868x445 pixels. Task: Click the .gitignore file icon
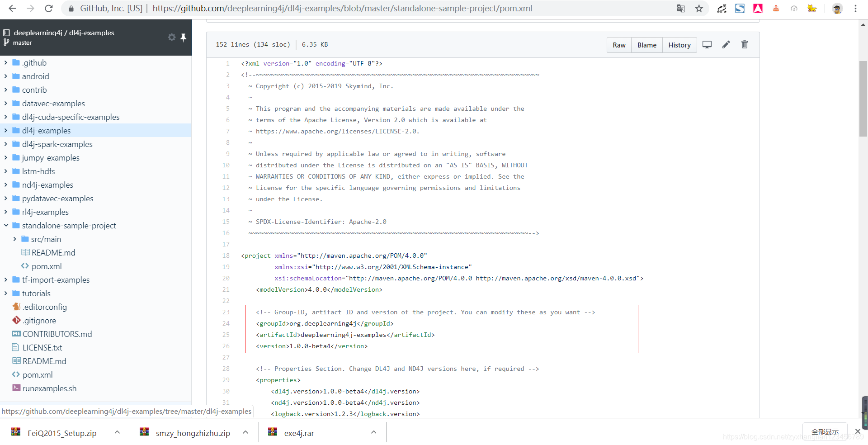pyautogui.click(x=16, y=320)
